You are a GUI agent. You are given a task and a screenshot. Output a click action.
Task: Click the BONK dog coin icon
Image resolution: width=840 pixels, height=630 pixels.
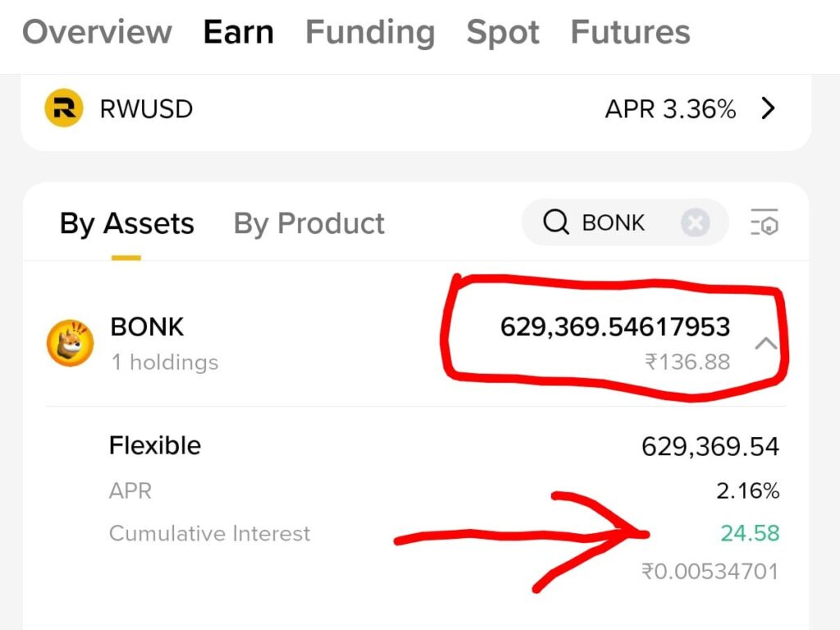pyautogui.click(x=71, y=343)
